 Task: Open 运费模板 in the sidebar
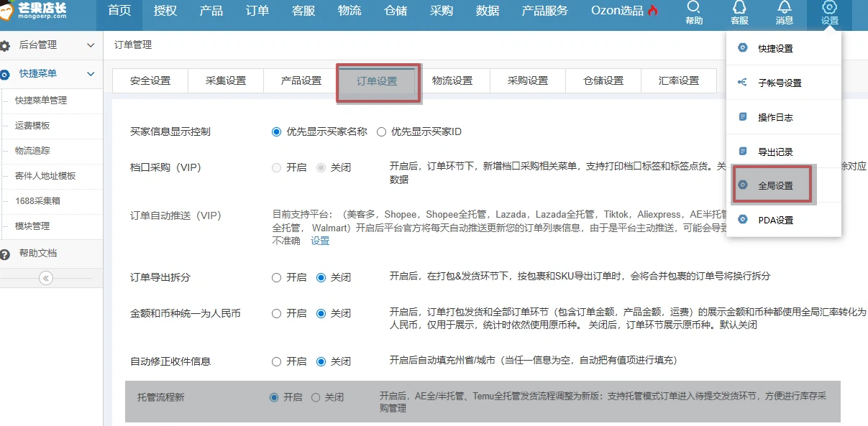point(32,126)
